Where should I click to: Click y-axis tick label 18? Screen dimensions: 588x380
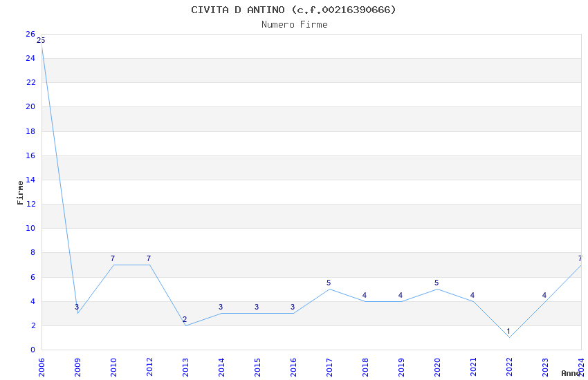pos(30,131)
